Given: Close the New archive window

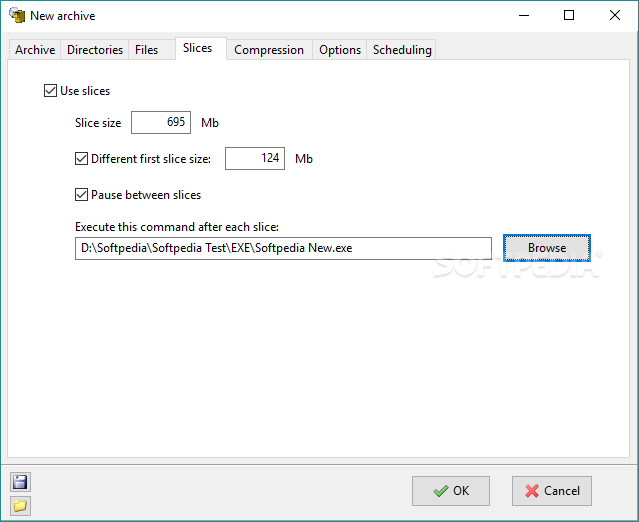Looking at the screenshot, I should (x=615, y=15).
